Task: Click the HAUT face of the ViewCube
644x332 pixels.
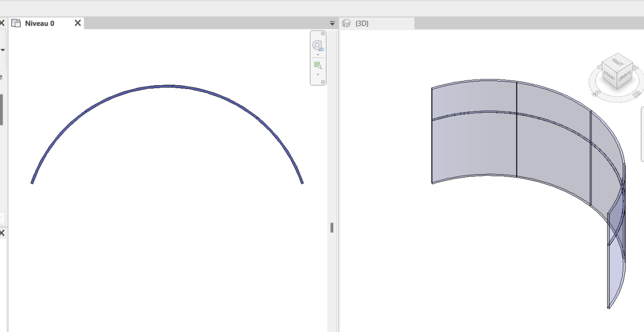Action: coord(617,62)
